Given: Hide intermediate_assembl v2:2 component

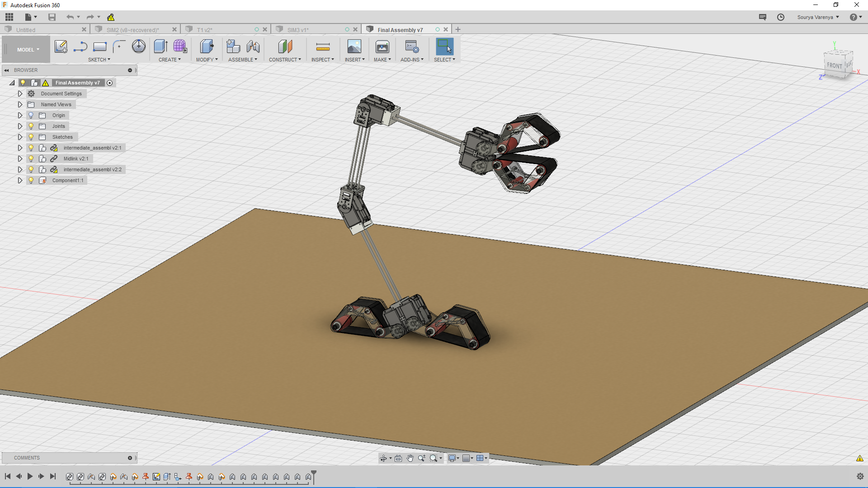Looking at the screenshot, I should pos(31,169).
